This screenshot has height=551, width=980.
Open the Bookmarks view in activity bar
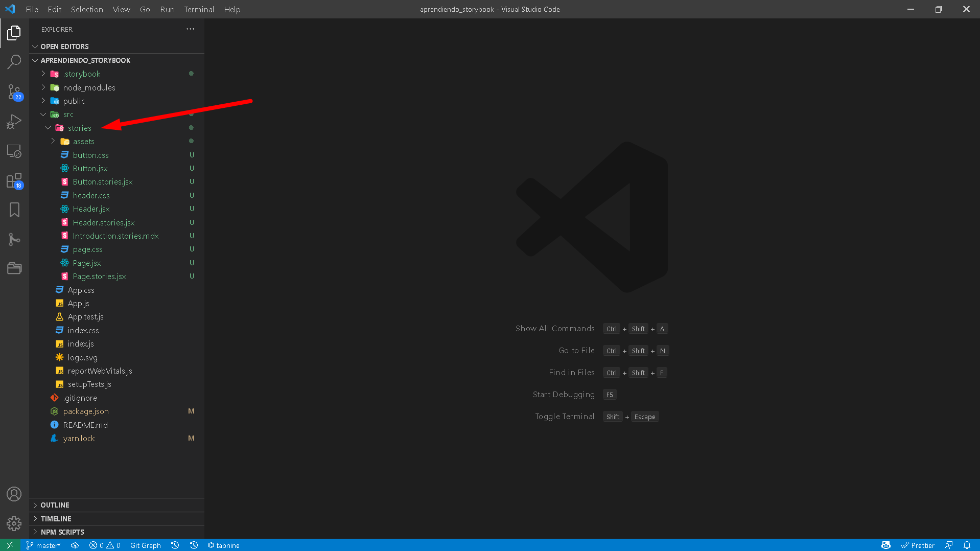coord(14,210)
